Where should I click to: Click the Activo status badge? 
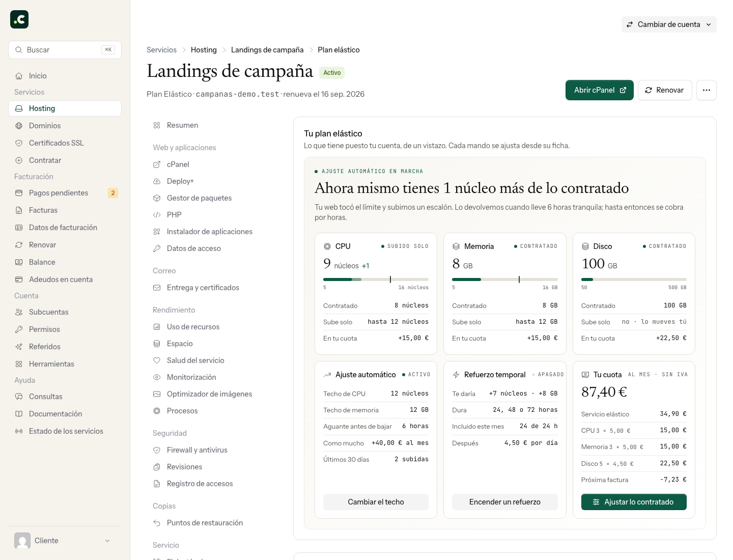tap(332, 73)
